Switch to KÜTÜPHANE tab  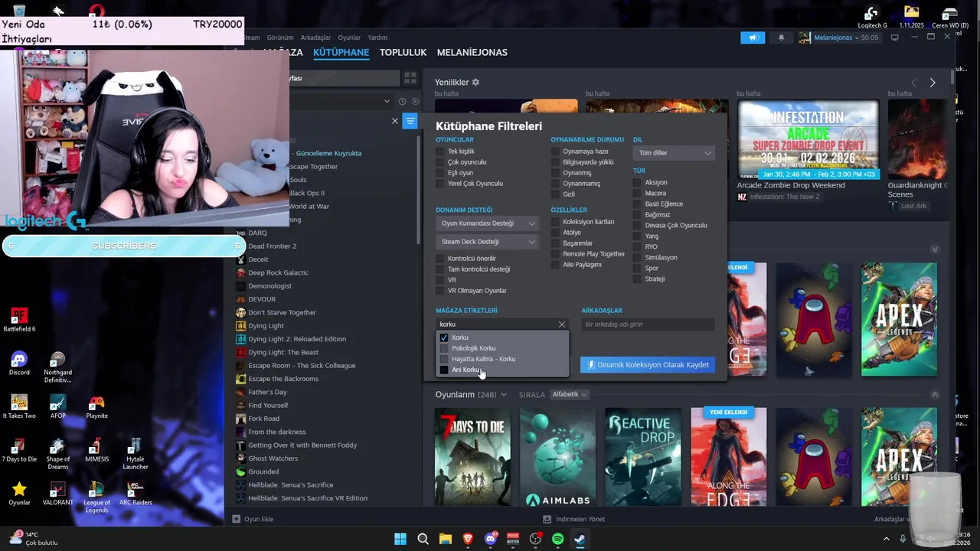point(341,52)
